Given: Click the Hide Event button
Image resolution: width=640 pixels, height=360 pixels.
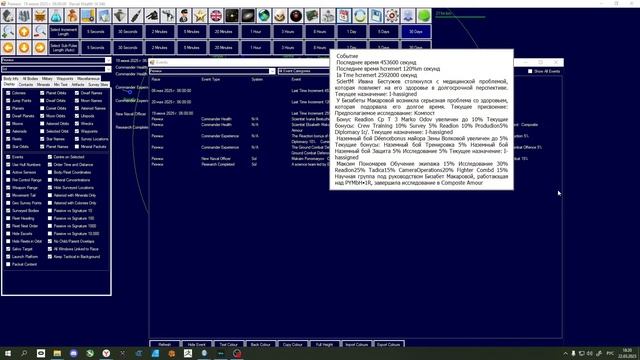Looking at the screenshot, I should 197,344.
